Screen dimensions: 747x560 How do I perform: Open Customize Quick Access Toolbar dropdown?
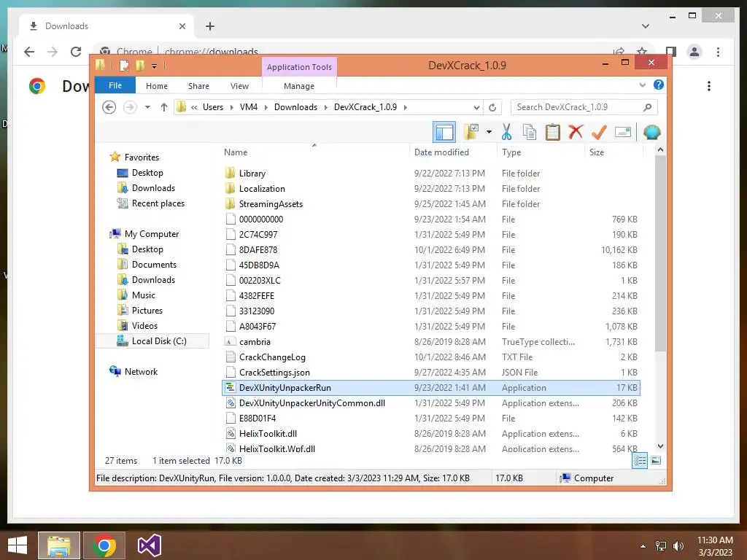(155, 66)
